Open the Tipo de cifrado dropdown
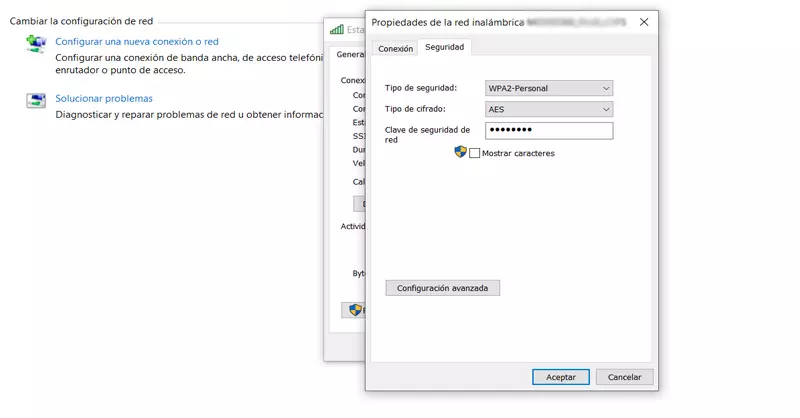 click(549, 109)
